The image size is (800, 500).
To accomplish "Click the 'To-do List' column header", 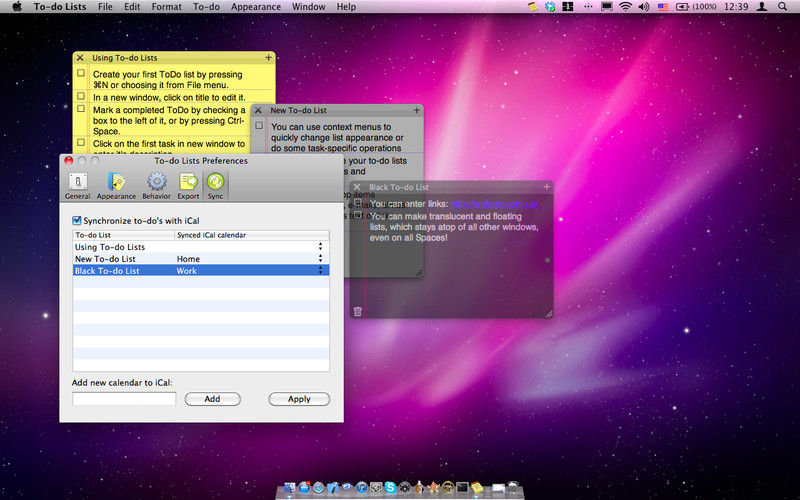I will point(123,235).
